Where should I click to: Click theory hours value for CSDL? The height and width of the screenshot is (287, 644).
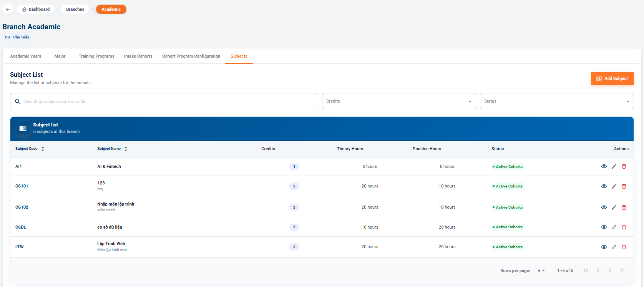click(x=370, y=227)
